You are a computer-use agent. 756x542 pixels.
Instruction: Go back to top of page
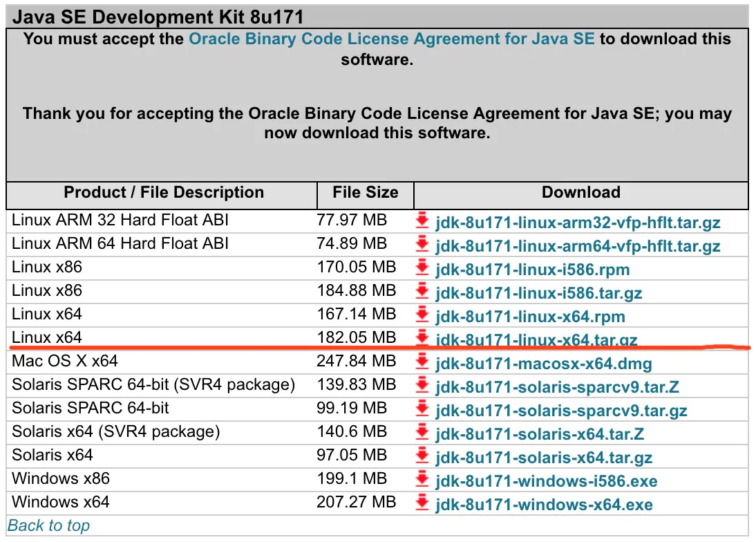click(x=49, y=525)
